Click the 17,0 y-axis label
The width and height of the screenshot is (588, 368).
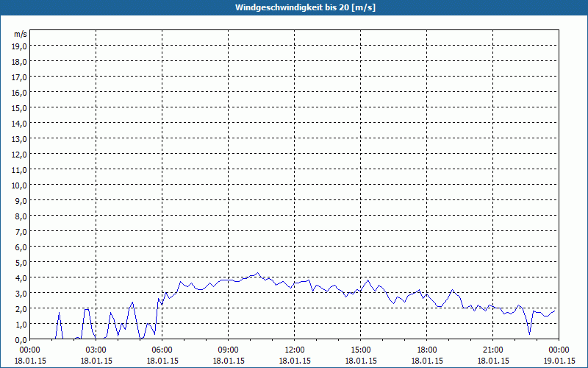tap(19, 77)
